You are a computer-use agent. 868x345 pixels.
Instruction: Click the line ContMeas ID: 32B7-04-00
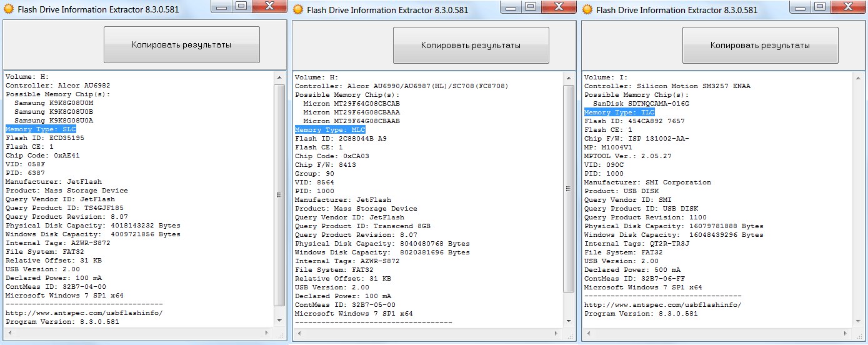click(x=56, y=286)
